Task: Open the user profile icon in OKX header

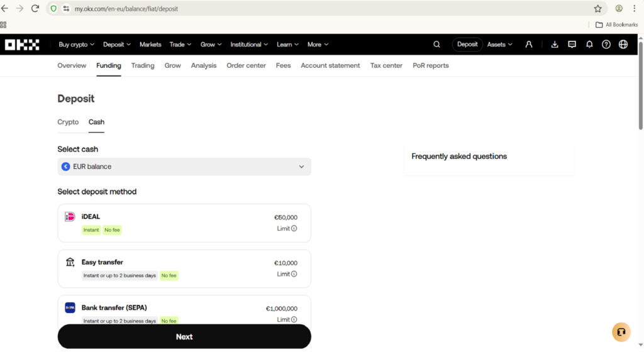Action: [528, 45]
